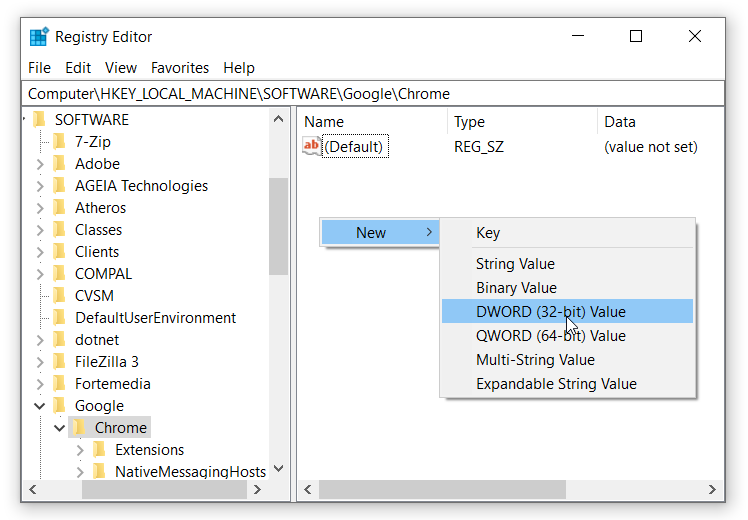Create a DWORD (32-bit) Value
This screenshot has width=748, height=520.
click(x=567, y=311)
